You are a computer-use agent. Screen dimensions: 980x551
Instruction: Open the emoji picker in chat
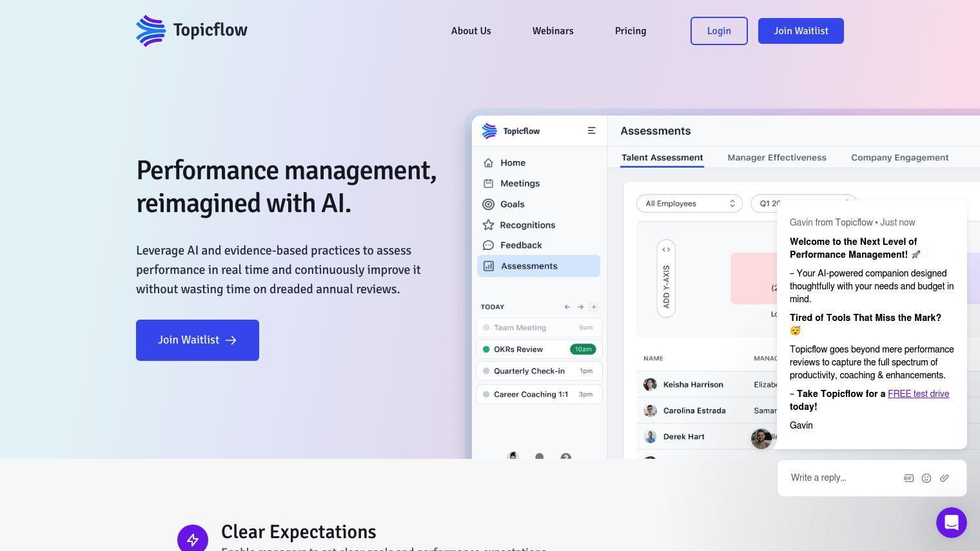926,478
